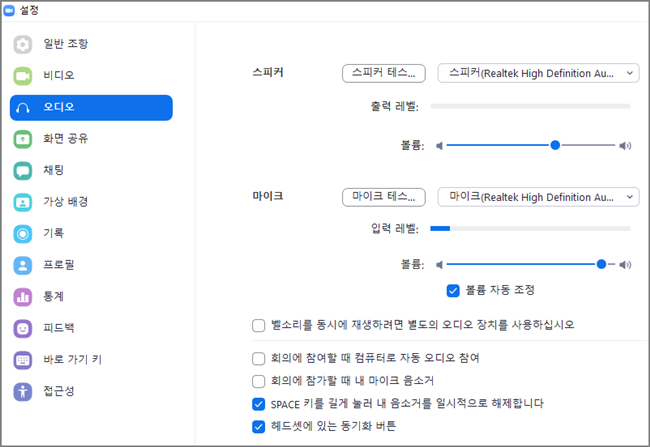Uncheck SPACE 키 temporary unmute option

point(259,404)
